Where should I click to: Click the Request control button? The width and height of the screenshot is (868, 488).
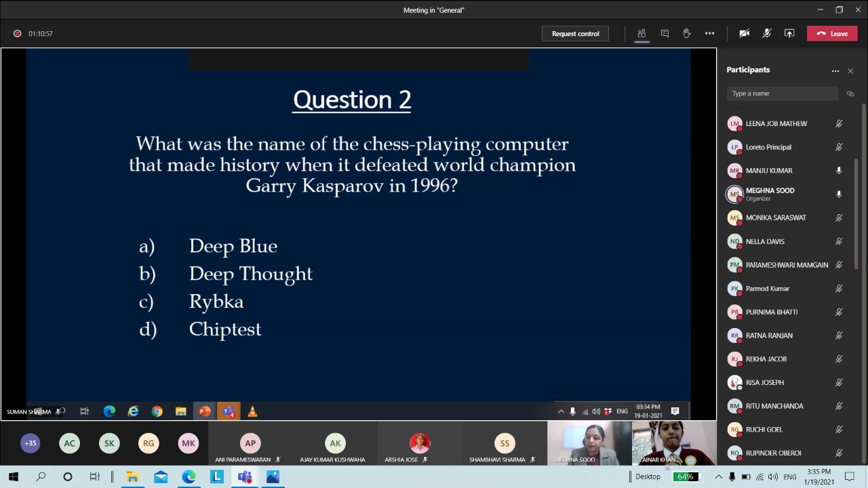(575, 33)
